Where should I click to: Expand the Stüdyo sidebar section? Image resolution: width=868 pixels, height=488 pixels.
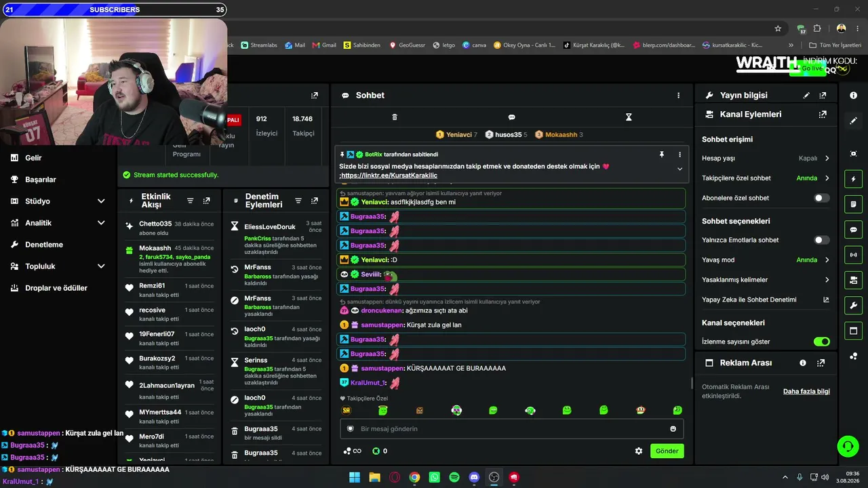point(101,201)
